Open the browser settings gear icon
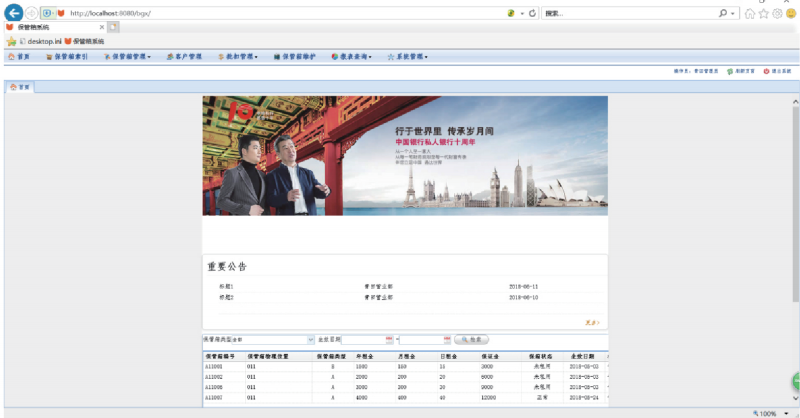800x418 pixels. [777, 13]
